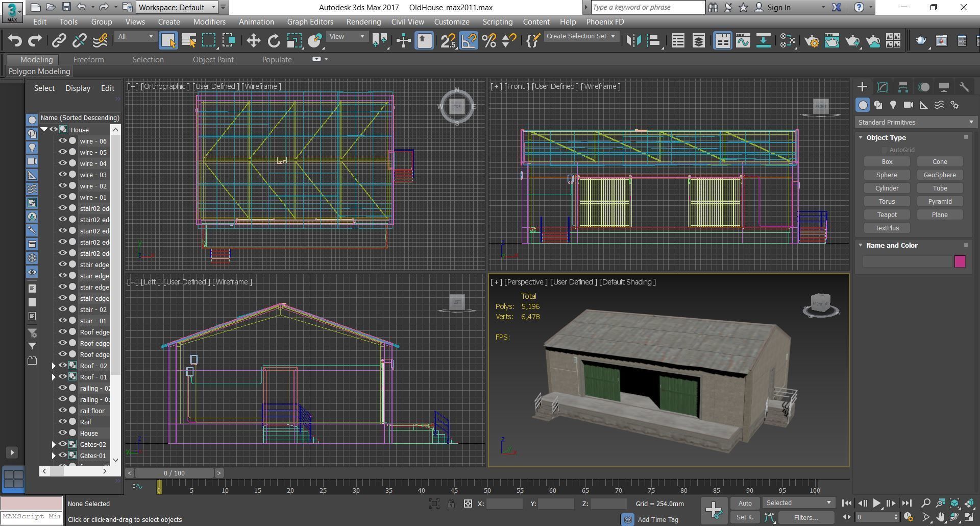Click the Teapot button

(x=887, y=215)
